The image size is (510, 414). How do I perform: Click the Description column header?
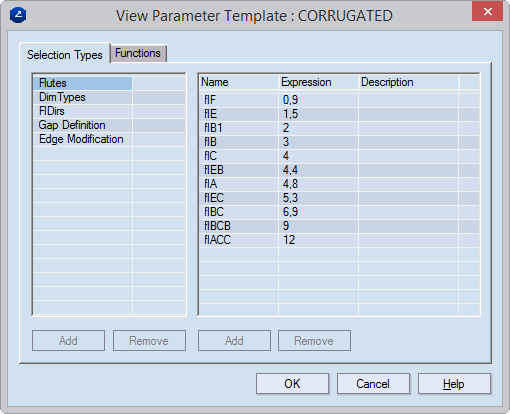[409, 82]
